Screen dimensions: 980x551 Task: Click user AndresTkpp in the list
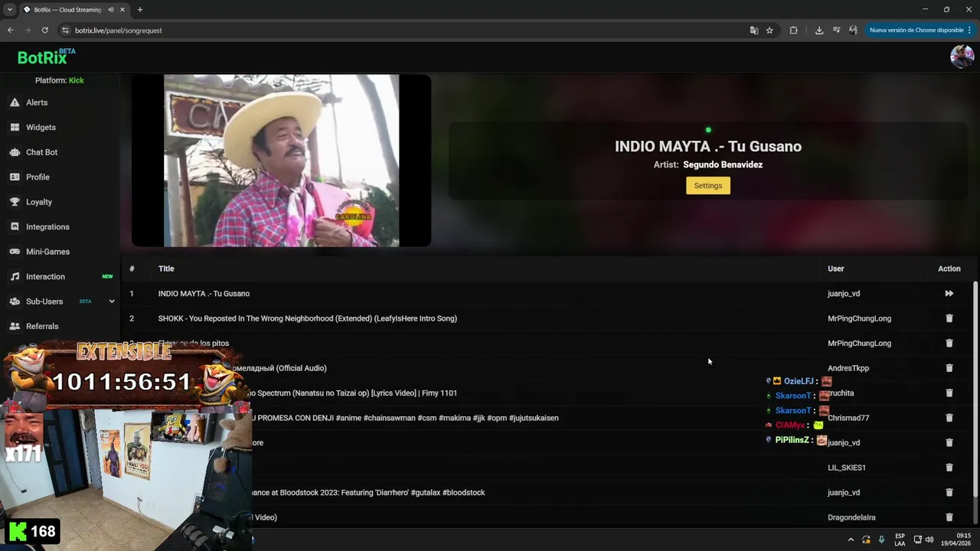(x=848, y=368)
